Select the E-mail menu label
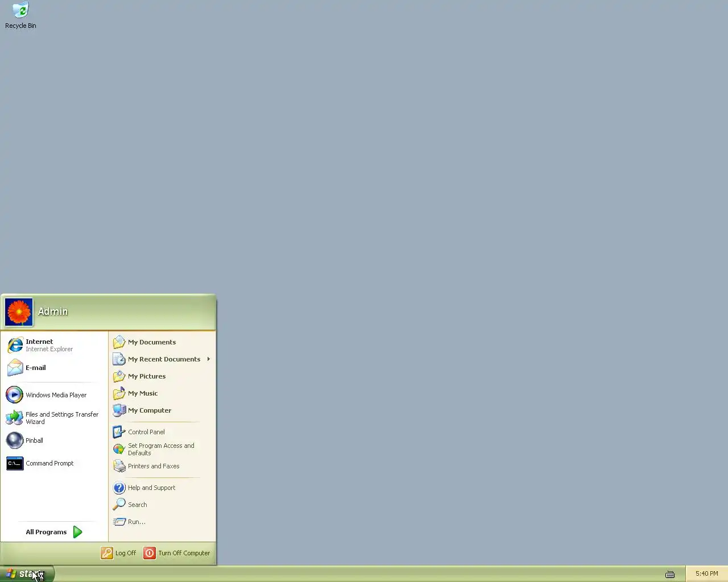Screen dimensions: 728x582 pyautogui.click(x=36, y=368)
